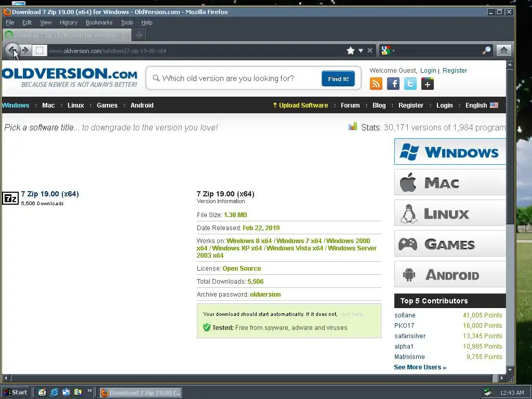Viewport: 532px width, 399px height.
Task: Open the Facebook icon
Action: coord(393,84)
